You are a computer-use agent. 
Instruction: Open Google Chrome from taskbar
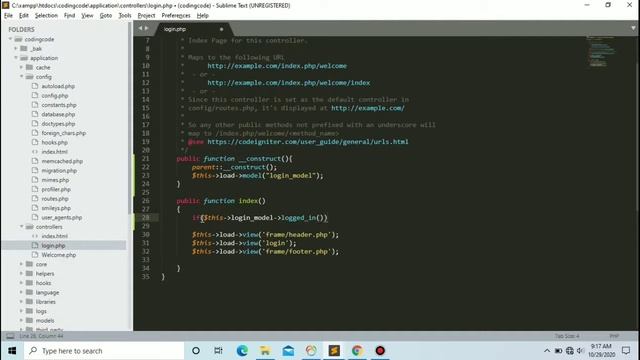[357, 351]
